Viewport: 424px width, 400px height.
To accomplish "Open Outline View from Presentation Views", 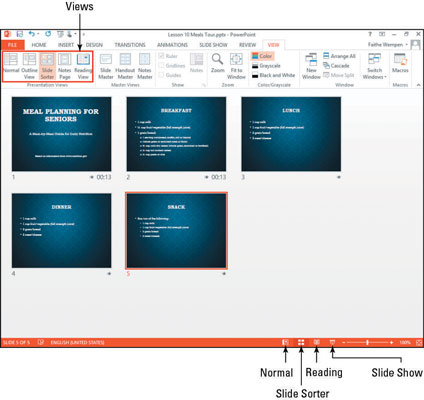I will [x=29, y=66].
